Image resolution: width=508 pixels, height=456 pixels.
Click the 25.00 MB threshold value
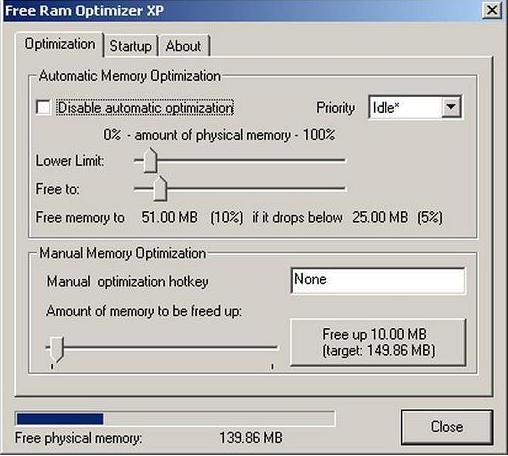380,217
